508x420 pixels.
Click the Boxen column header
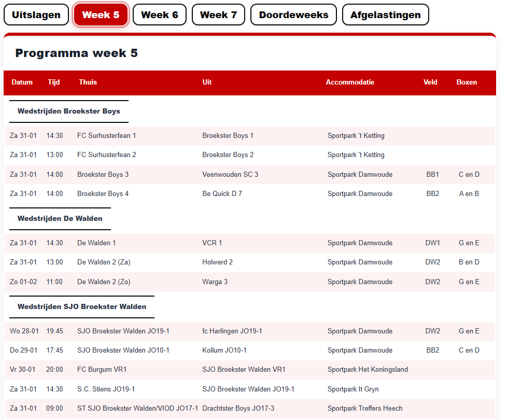[x=467, y=82]
